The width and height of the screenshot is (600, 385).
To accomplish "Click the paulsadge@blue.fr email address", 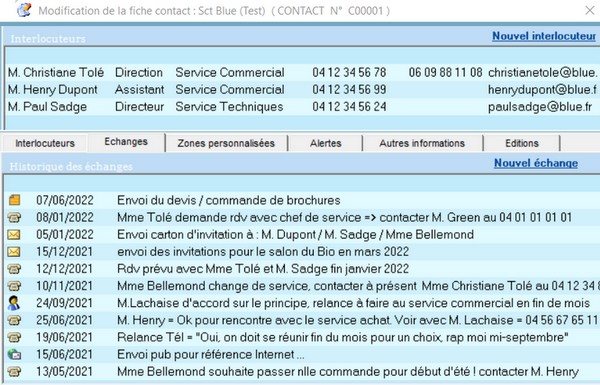I will point(540,106).
